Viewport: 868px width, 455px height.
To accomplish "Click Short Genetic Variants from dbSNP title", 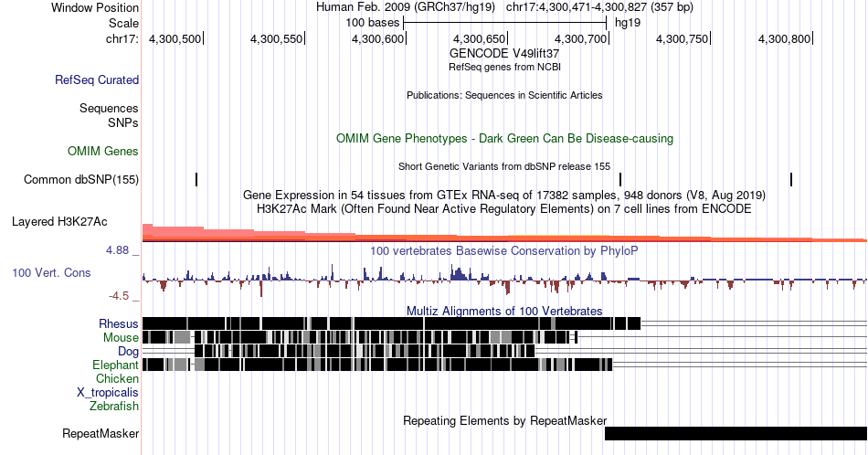I will click(504, 166).
